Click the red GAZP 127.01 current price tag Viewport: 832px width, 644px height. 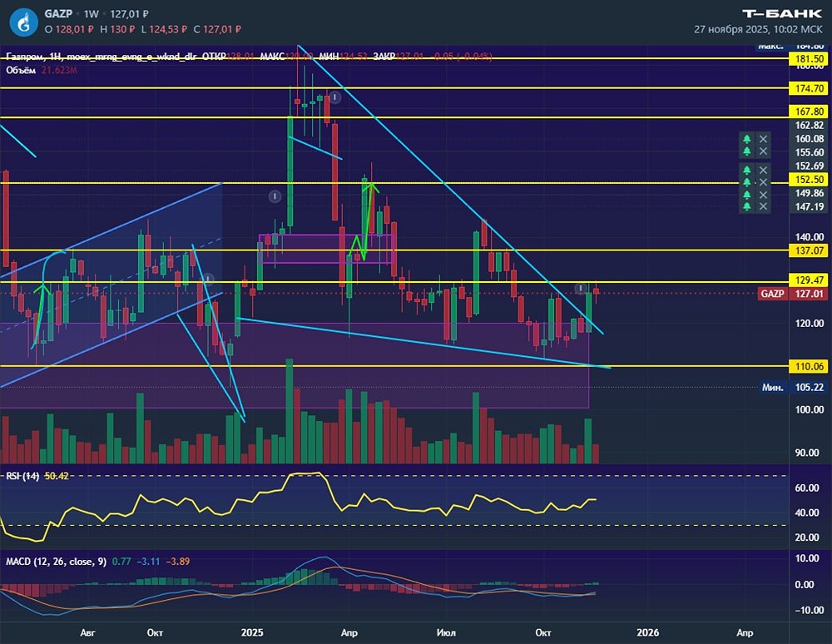tap(792, 294)
